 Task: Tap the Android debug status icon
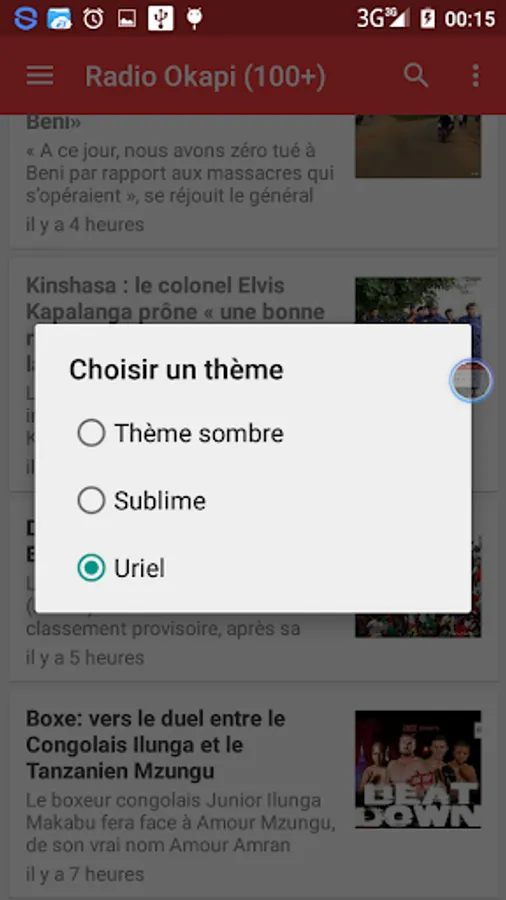194,19
